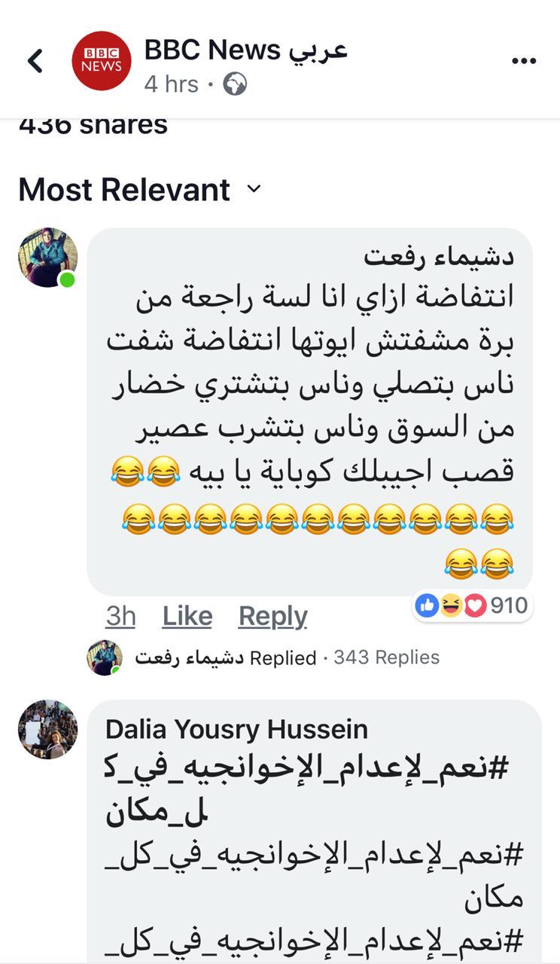Expand the 343 Replies thread

click(386, 657)
